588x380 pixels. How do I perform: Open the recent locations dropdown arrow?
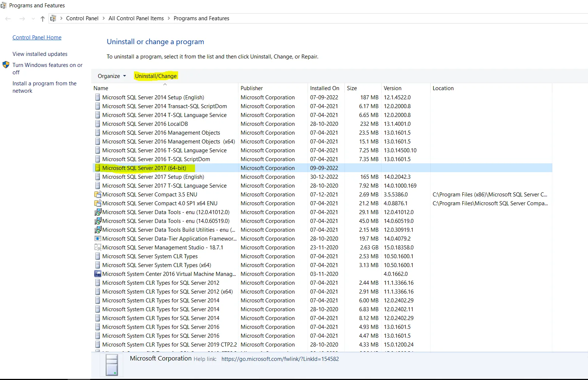point(33,19)
